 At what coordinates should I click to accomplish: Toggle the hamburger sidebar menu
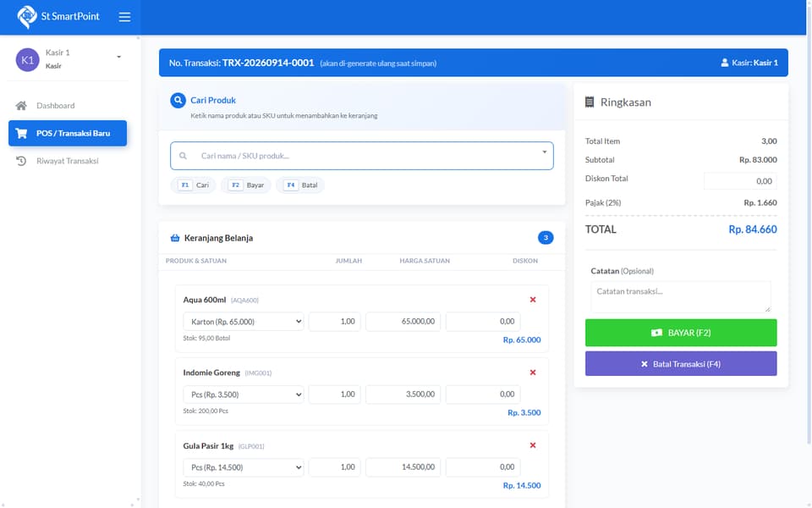pos(124,17)
